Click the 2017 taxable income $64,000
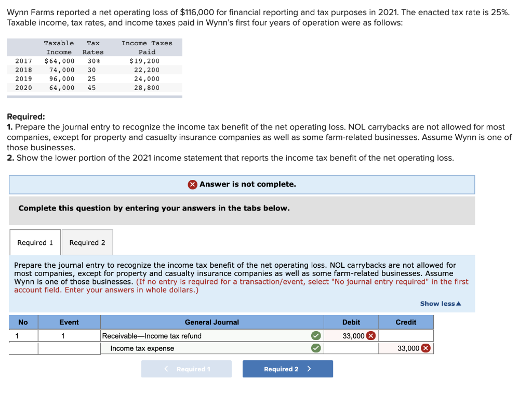 [60, 61]
